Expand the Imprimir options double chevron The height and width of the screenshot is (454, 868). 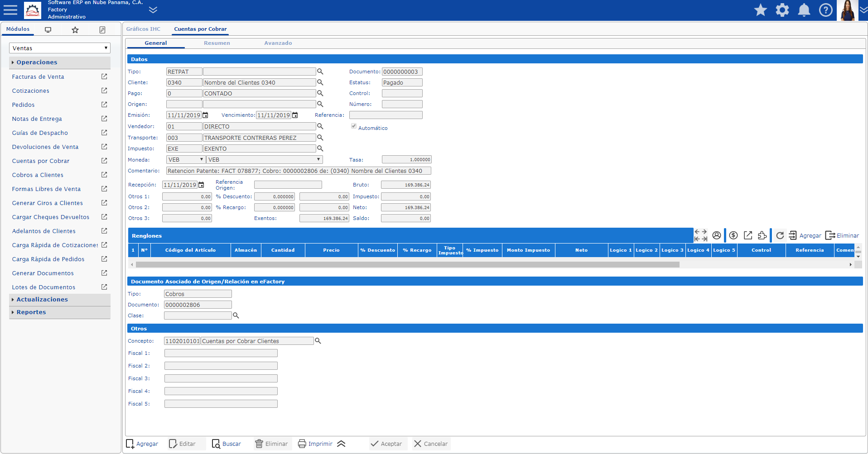pos(342,444)
